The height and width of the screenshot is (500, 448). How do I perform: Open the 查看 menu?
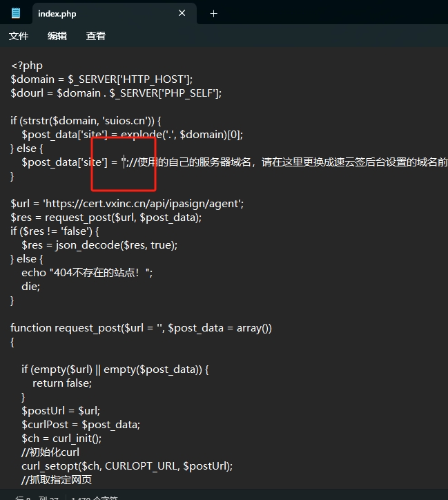point(96,36)
